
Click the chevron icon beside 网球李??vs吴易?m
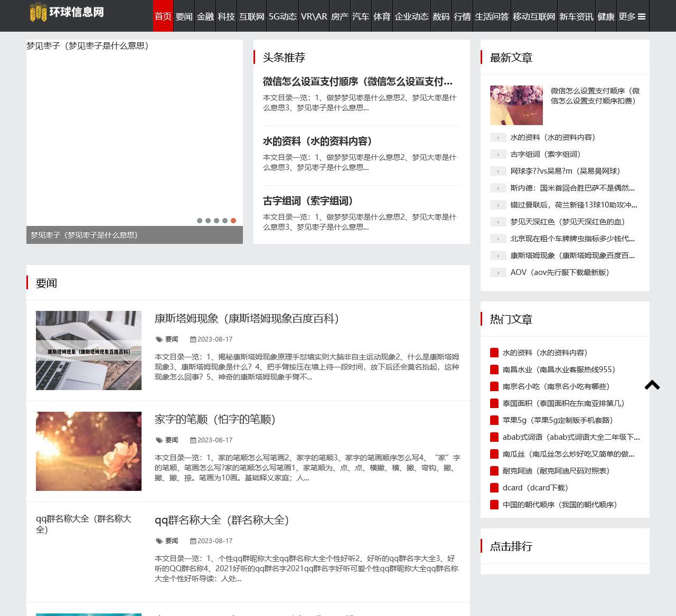coord(498,171)
